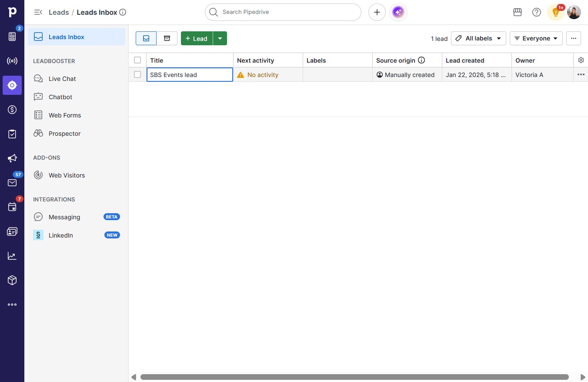Open Projects clipboard icon in left rail
The width and height of the screenshot is (588, 382).
[x=12, y=134]
